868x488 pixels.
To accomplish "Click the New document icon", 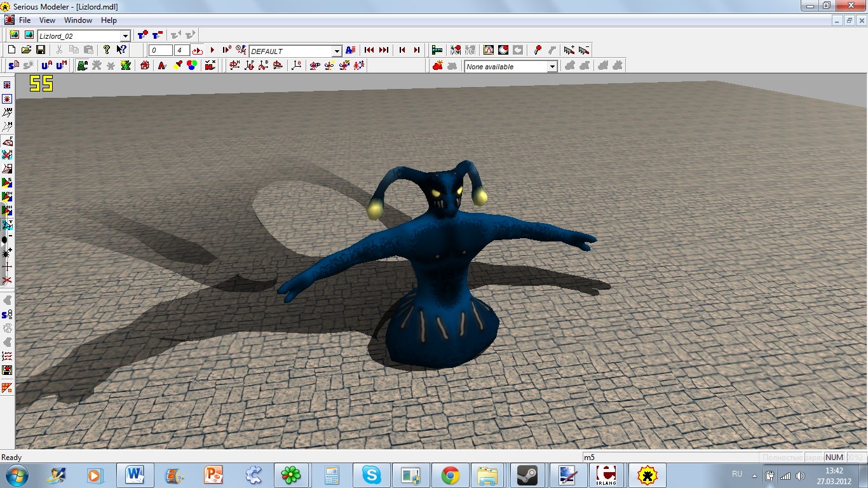I will (x=11, y=50).
